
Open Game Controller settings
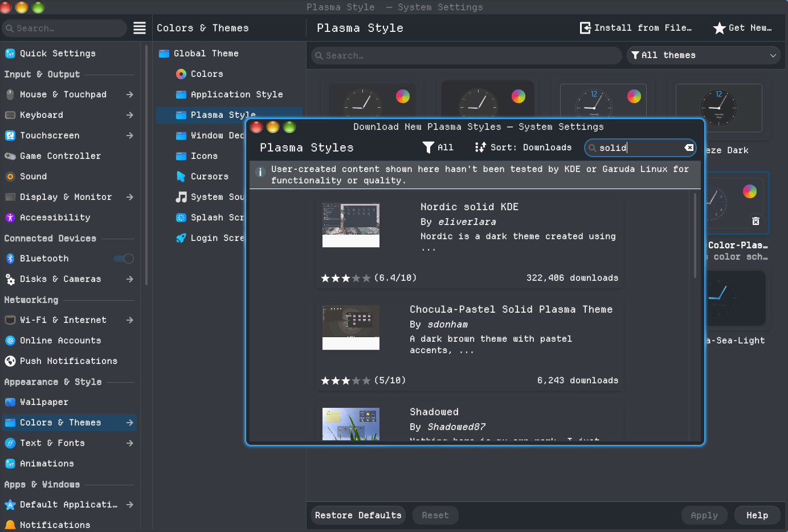point(60,156)
